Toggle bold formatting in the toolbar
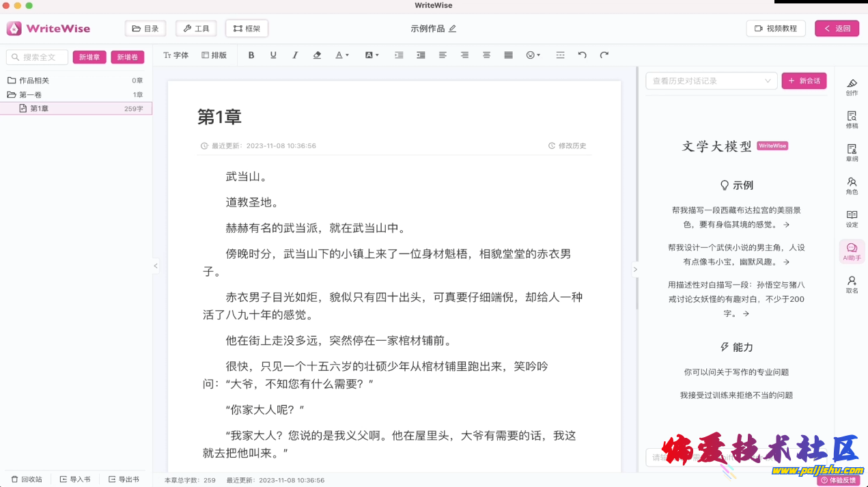868x487 pixels. [251, 55]
